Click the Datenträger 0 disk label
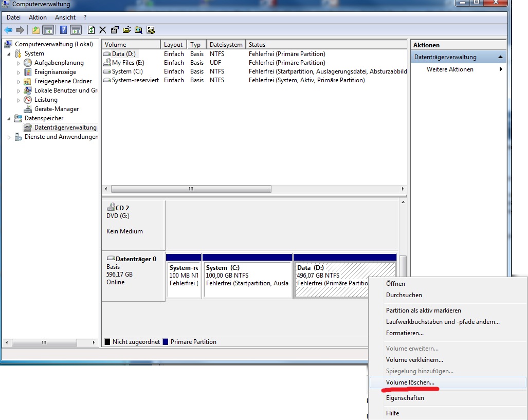528x420 pixels. [x=133, y=276]
